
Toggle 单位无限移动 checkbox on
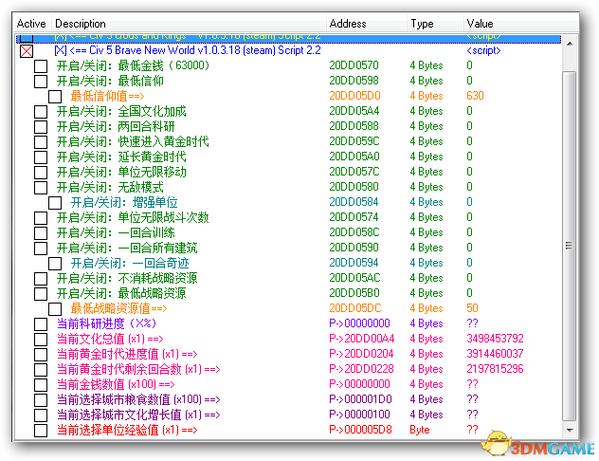(x=40, y=172)
